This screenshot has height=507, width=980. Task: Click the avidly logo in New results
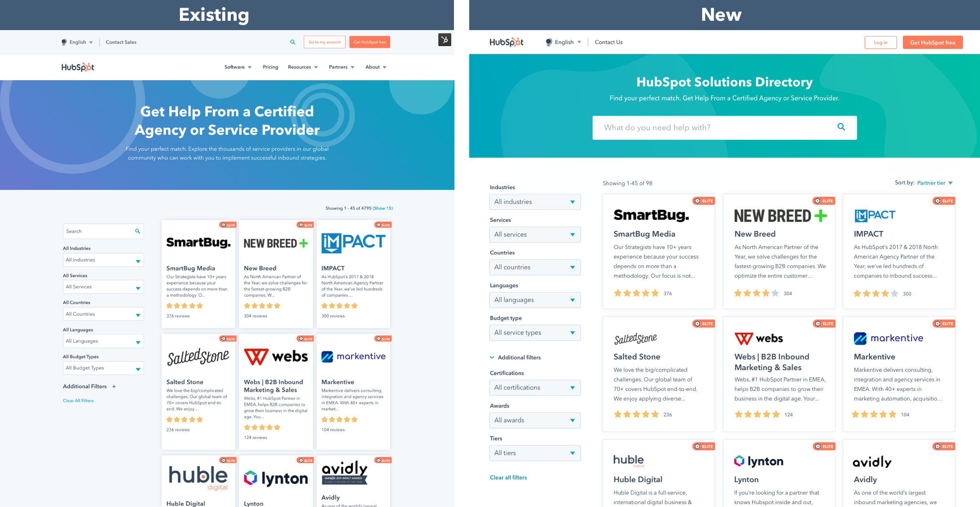pyautogui.click(x=872, y=462)
